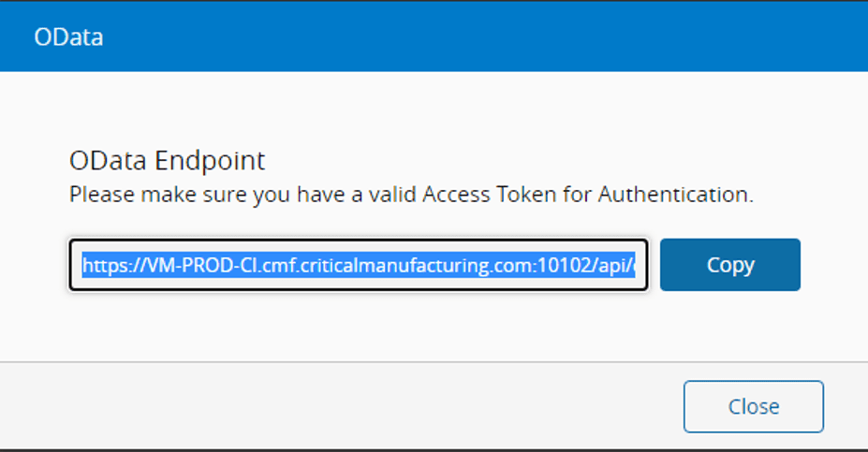This screenshot has width=868, height=452.
Task: Click the OData endpoint URL field
Action: (x=359, y=266)
